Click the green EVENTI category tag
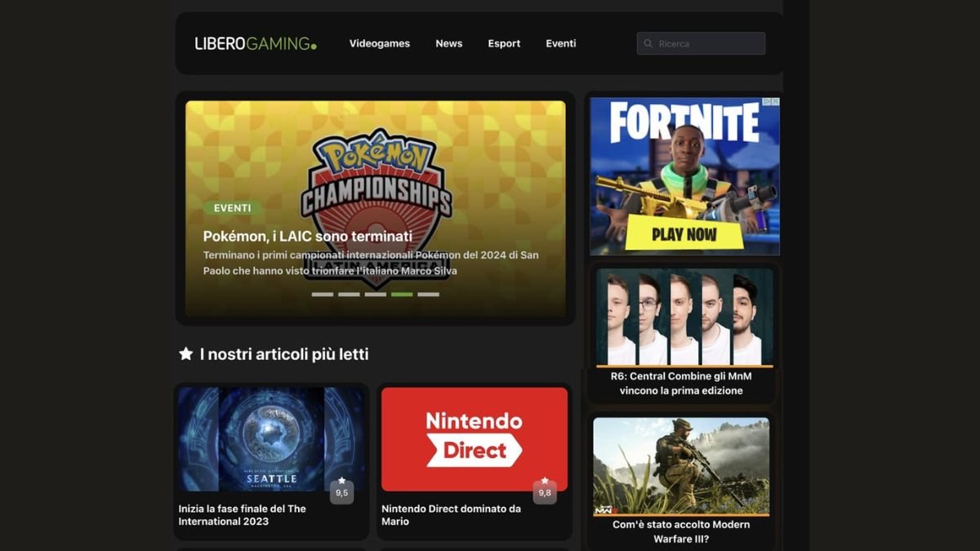 [x=233, y=208]
